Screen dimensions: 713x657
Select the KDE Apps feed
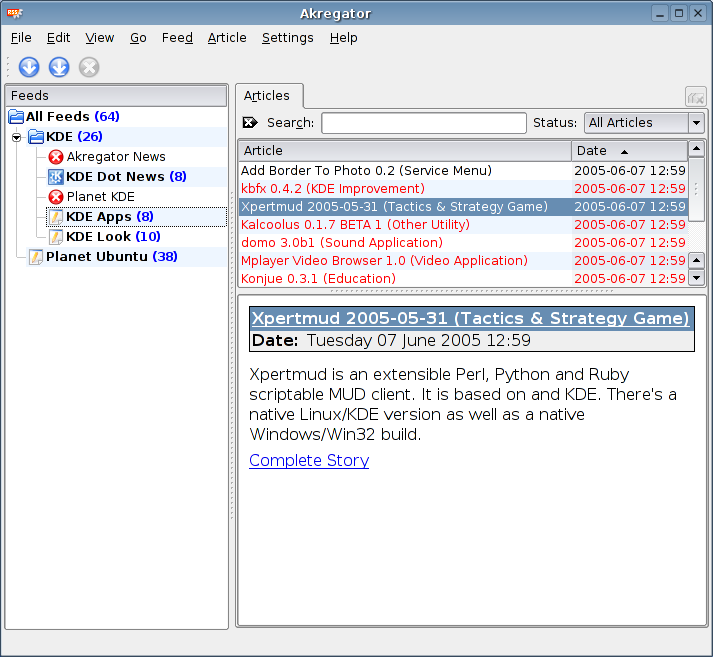pos(110,217)
